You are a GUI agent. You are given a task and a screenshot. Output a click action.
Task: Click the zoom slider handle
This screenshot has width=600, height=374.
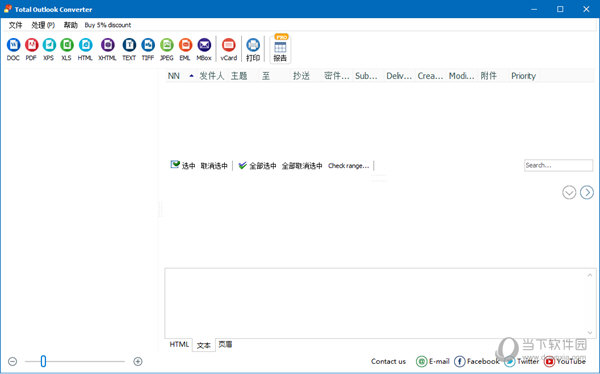(43, 361)
